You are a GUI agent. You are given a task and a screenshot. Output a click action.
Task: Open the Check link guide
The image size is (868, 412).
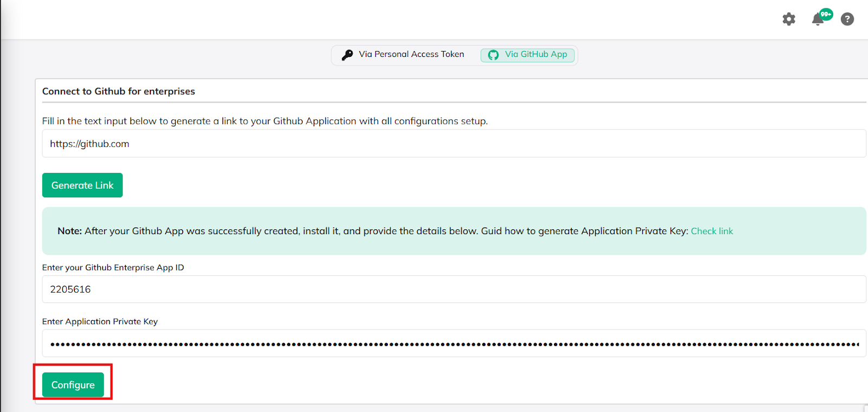[712, 231]
